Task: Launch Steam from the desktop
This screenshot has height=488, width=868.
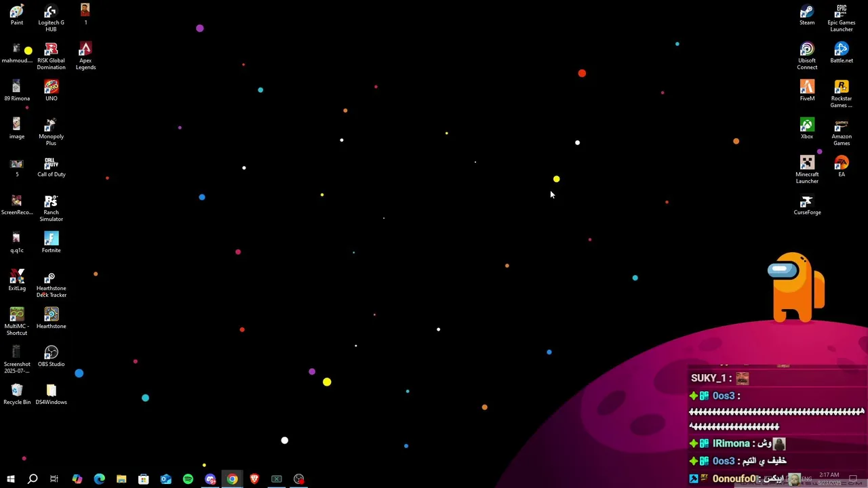Action: (x=807, y=15)
